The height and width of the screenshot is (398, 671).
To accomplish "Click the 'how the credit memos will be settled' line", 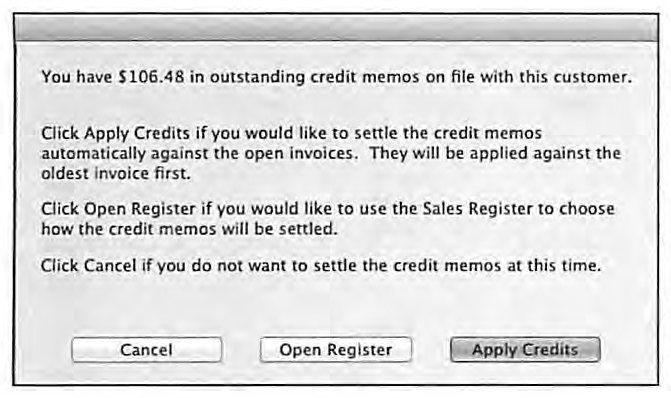I will [x=190, y=229].
